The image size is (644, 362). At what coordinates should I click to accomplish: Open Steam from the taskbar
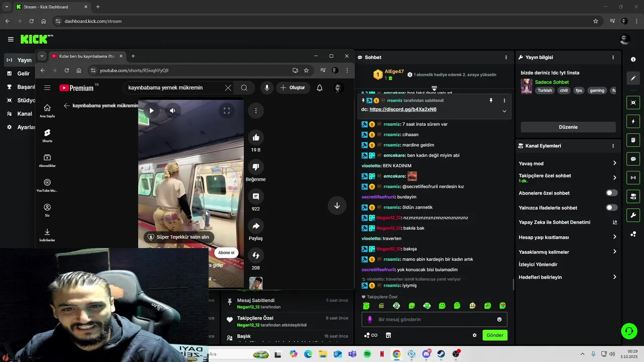tap(441, 354)
